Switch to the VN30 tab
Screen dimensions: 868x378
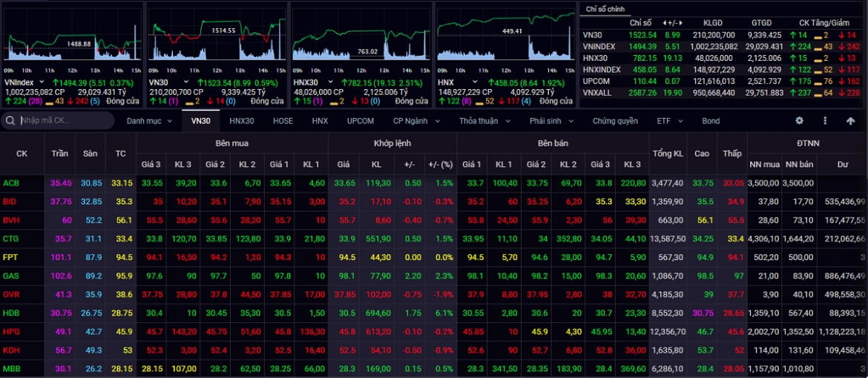(x=201, y=121)
